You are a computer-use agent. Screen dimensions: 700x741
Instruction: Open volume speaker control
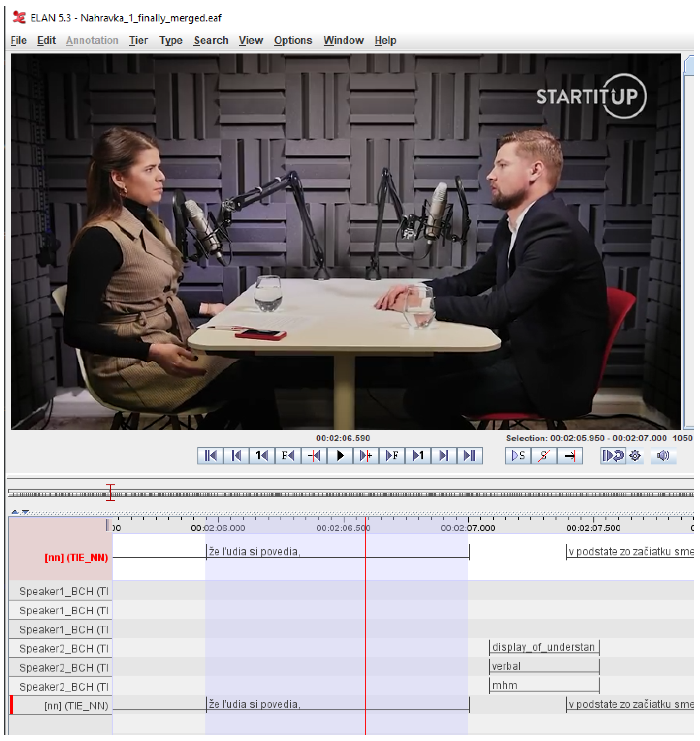(663, 455)
